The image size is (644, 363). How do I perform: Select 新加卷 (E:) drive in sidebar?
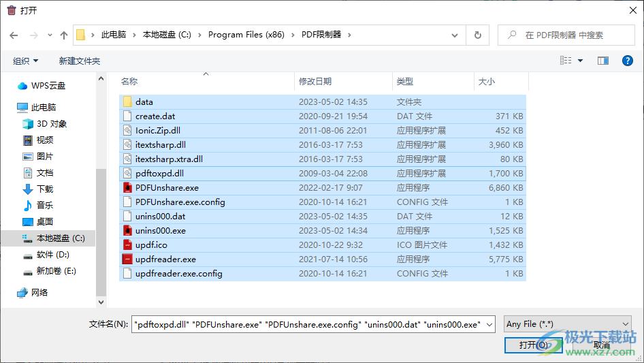coord(49,271)
